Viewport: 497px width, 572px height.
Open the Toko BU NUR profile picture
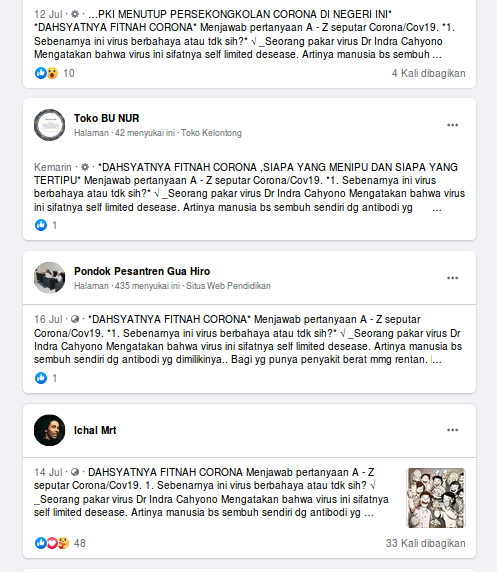click(50, 125)
